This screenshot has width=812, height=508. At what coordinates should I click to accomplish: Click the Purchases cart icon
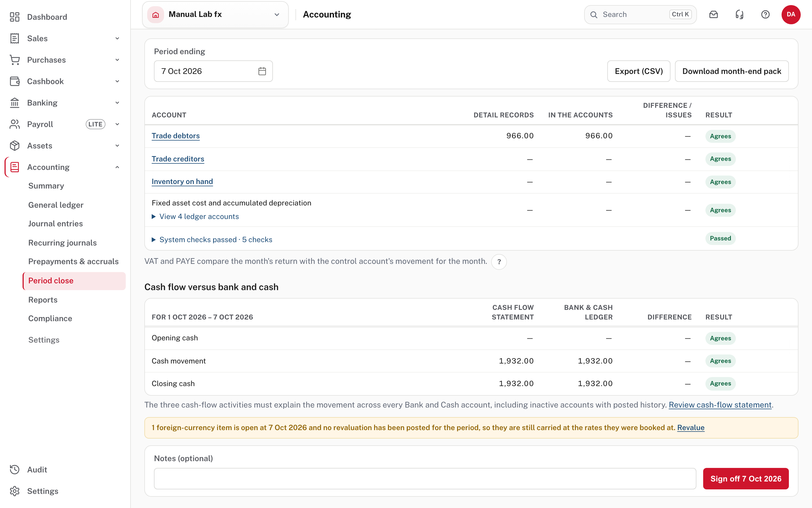point(14,60)
